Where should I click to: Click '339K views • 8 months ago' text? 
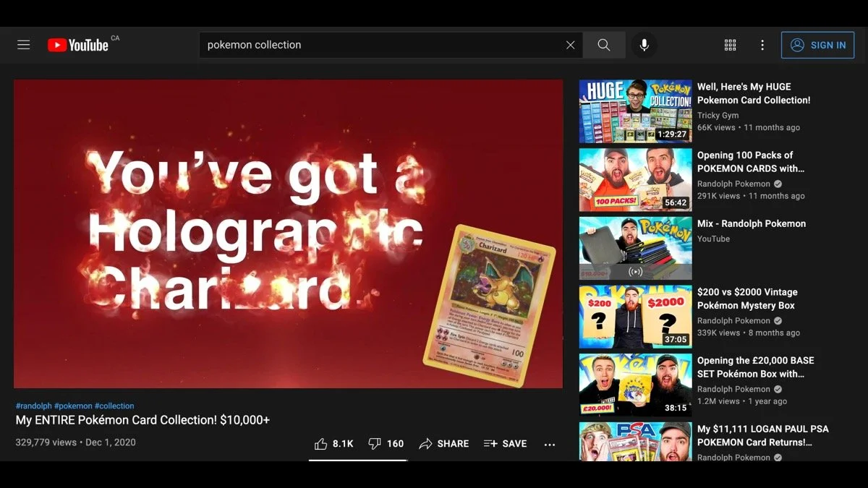coord(749,333)
